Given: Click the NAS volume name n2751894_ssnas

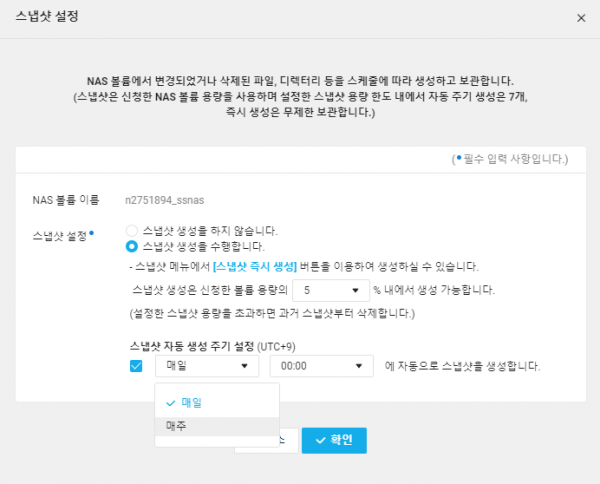Looking at the screenshot, I should tap(165, 200).
